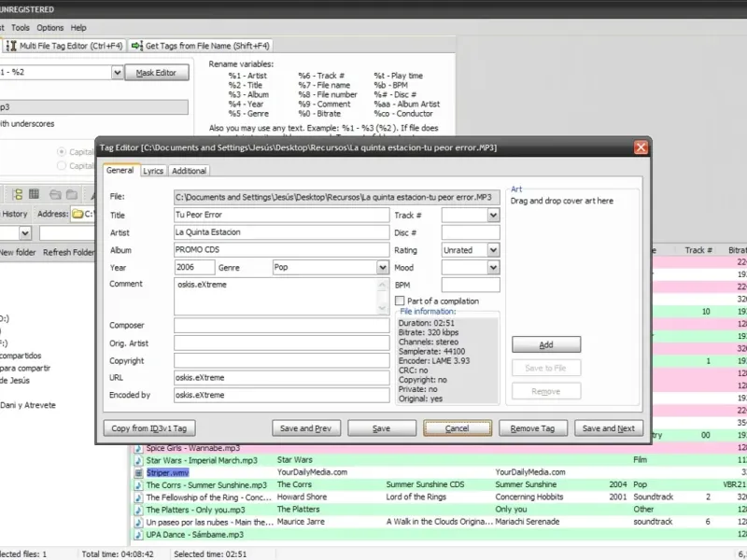747x560 pixels.
Task: Click Add button for cover art
Action: (x=546, y=345)
